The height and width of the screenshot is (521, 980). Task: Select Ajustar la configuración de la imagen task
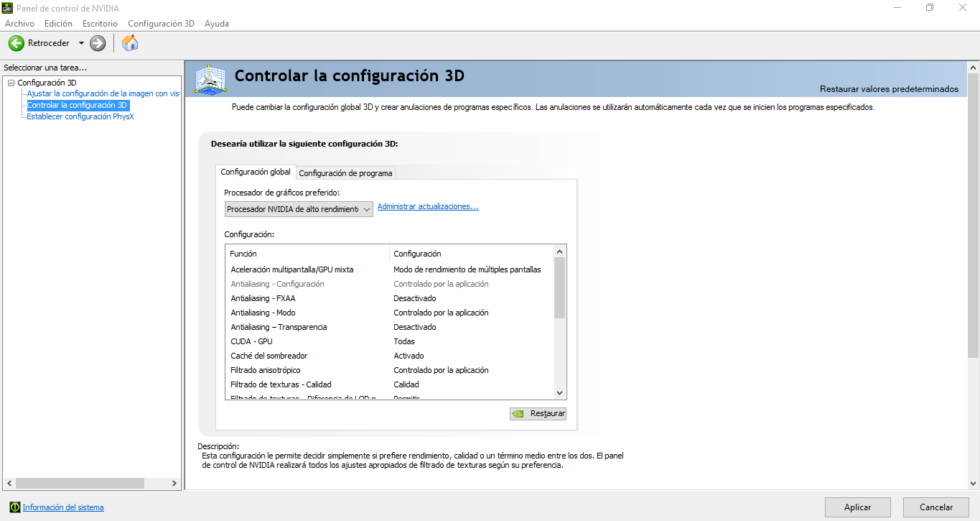[103, 93]
